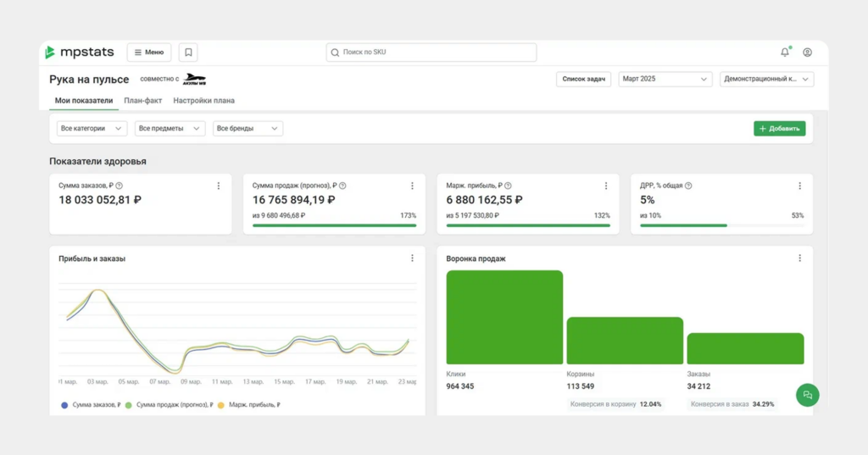Open the Список задач button
Viewport: 868px width, 455px height.
coord(583,79)
